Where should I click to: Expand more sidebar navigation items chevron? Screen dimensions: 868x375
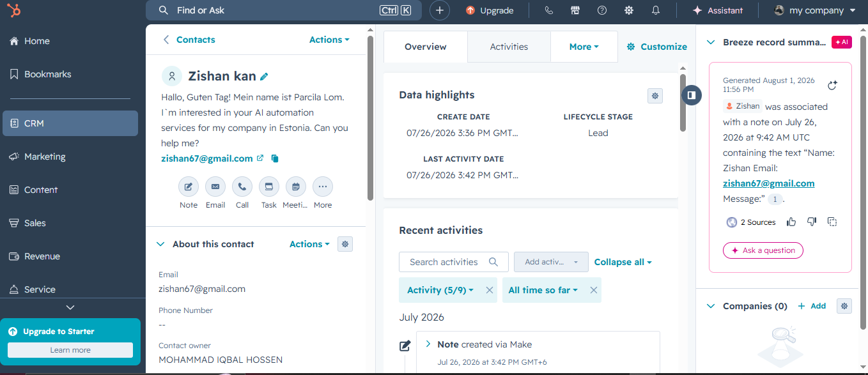click(x=70, y=307)
